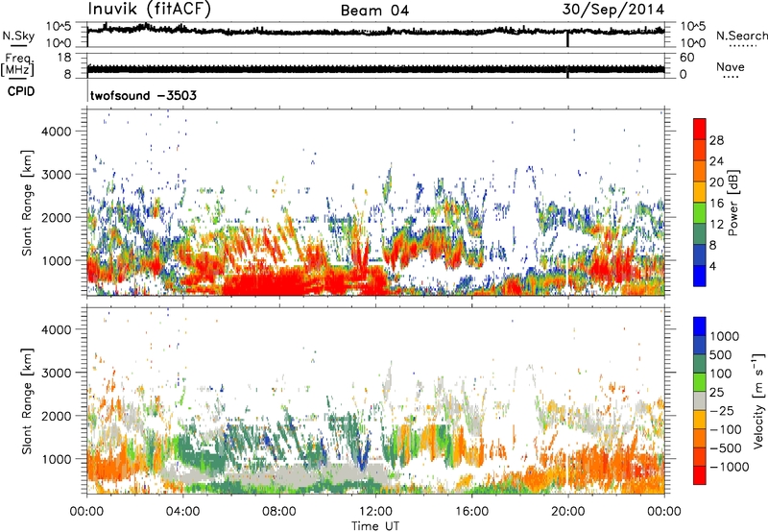Click the 'Velocity [m s-1]' colorbar title
Viewport: 768px width, 532px height.
tap(758, 401)
